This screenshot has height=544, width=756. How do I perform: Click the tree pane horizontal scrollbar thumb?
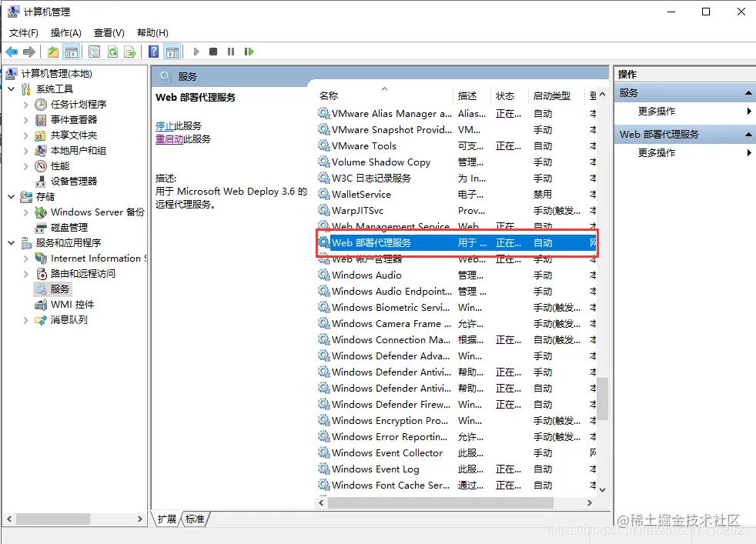coord(53,519)
